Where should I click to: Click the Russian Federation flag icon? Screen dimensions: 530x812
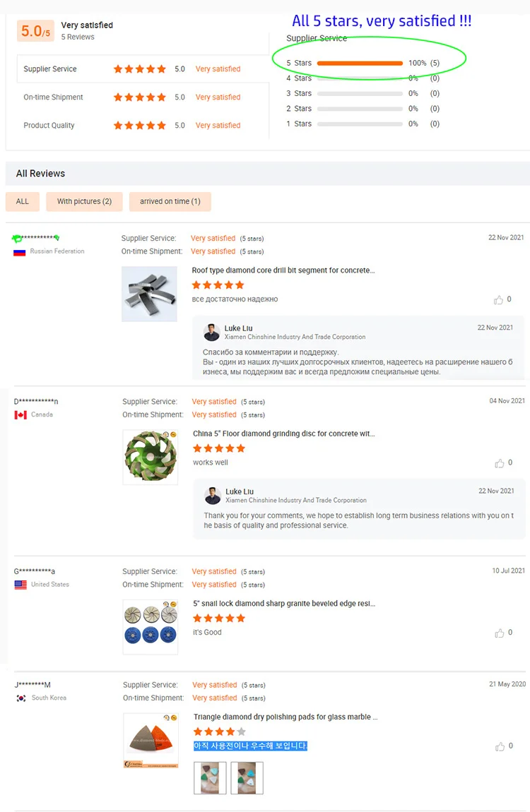[20, 252]
